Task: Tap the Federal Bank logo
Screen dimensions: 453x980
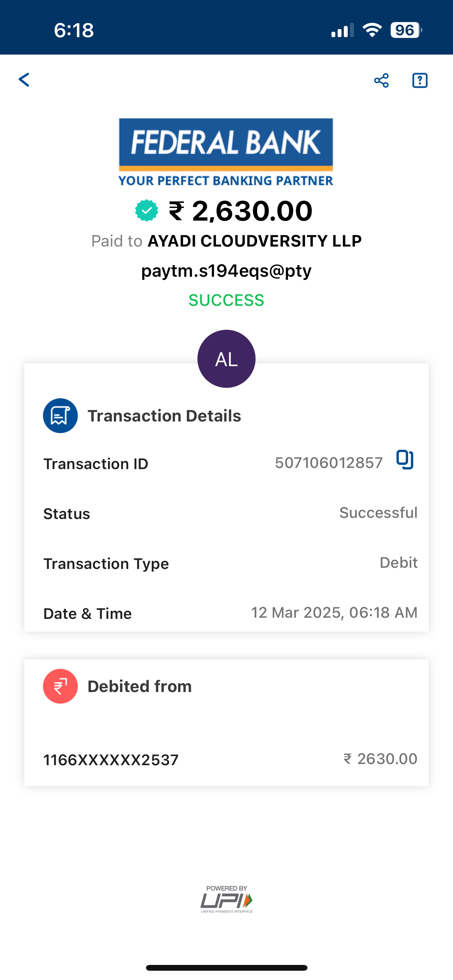Action: pyautogui.click(x=226, y=152)
